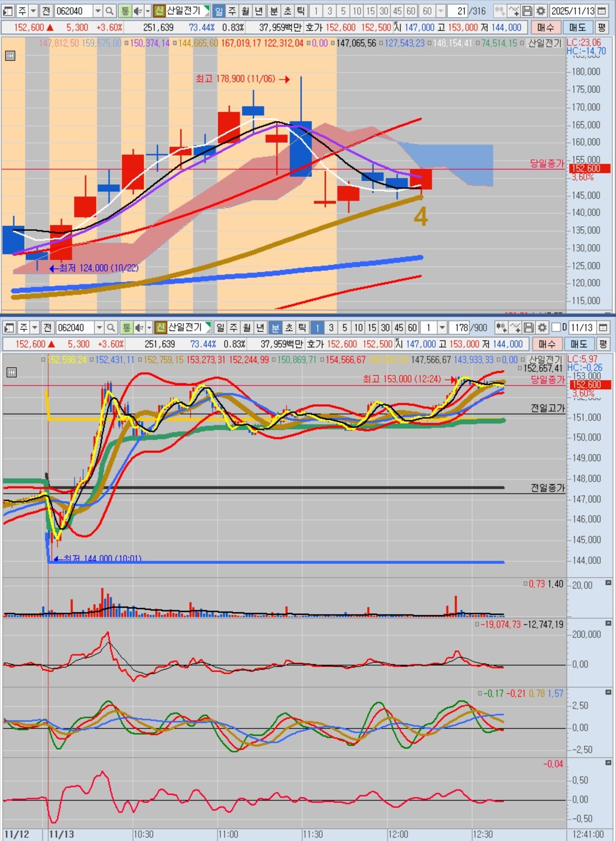Click the 매수 buy button above the daily chart
Viewport: 616px width, 841px height.
545,28
